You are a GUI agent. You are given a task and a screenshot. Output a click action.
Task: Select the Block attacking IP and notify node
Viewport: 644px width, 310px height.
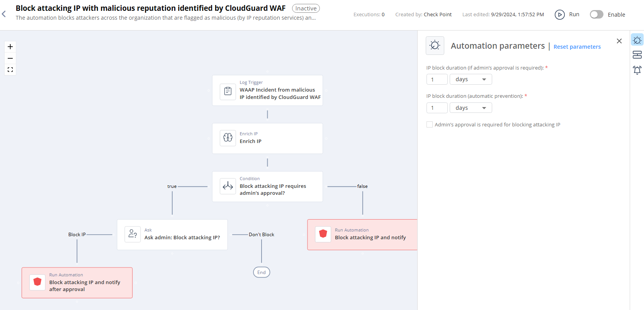[x=362, y=235]
